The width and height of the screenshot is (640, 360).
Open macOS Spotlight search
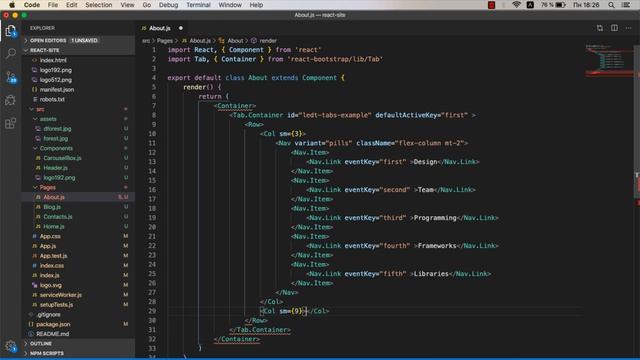611,5
